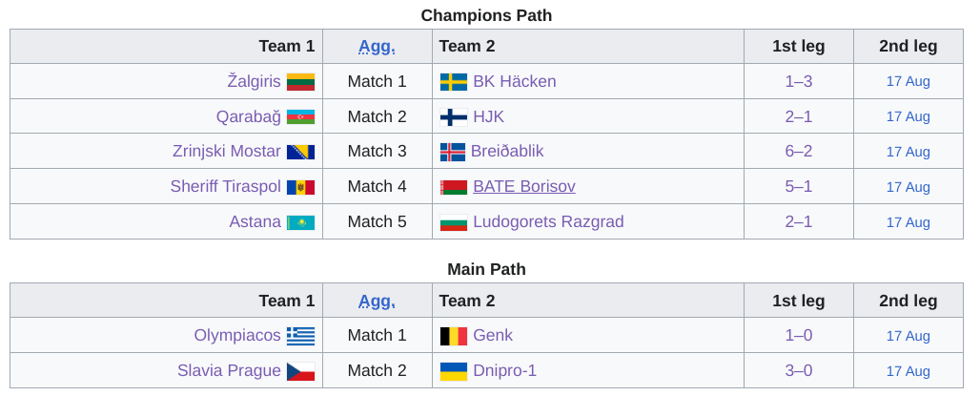Click the Moldovan flag next to Sheriff Tiraspol

point(300,187)
